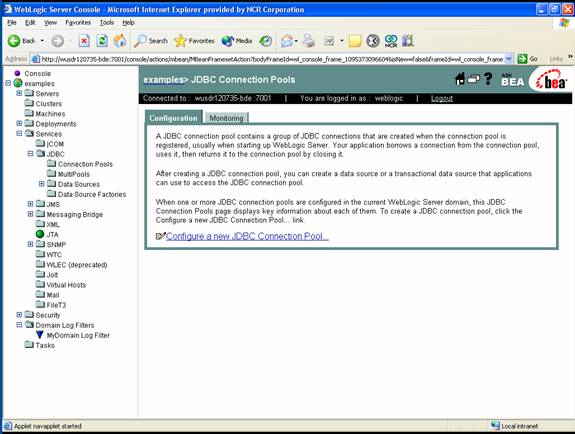
Task: Select Console in the navigation tree
Action: tap(37, 73)
